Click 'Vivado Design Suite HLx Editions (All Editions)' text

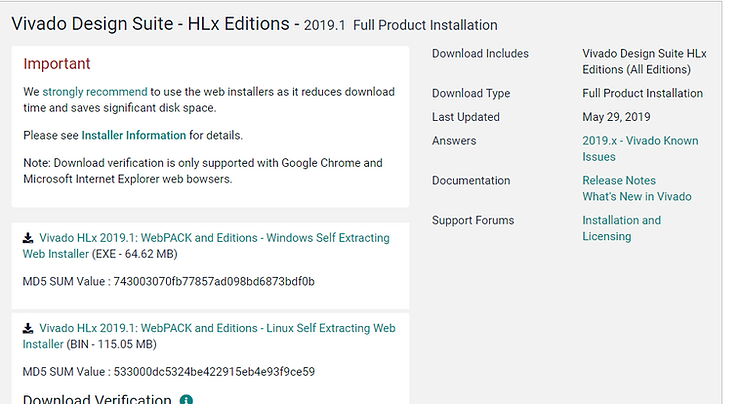(x=644, y=62)
